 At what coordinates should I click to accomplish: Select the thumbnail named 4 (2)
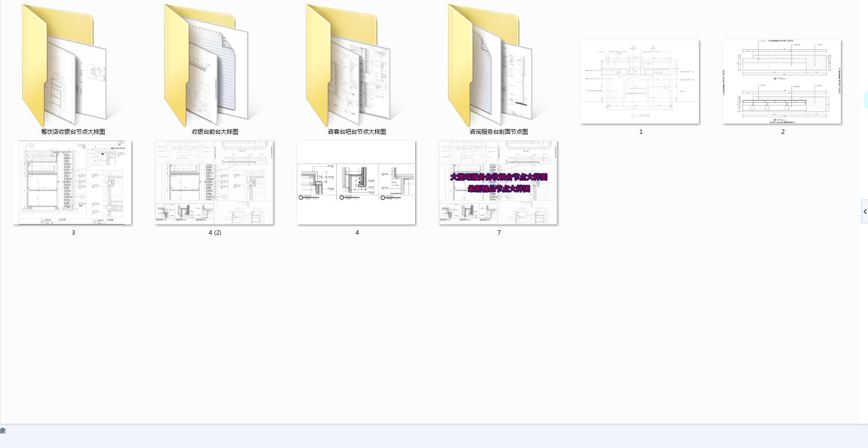click(x=214, y=183)
